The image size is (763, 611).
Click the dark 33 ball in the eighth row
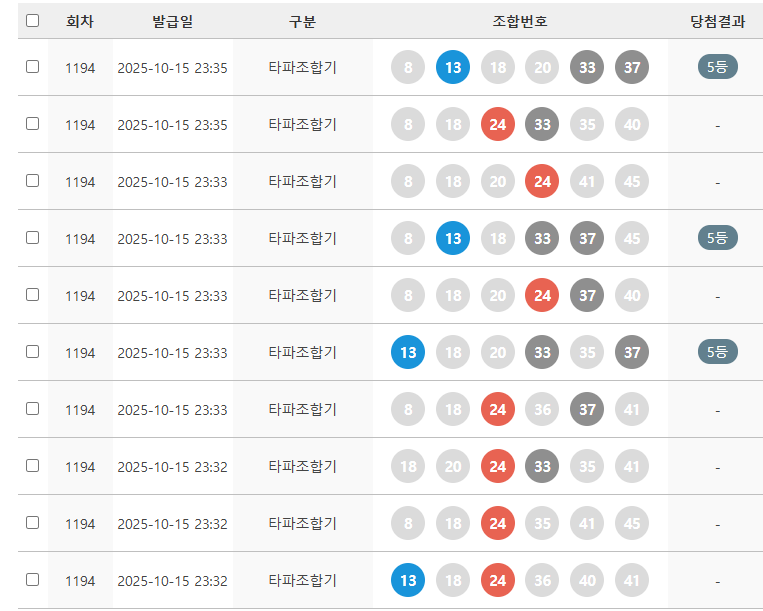click(542, 466)
